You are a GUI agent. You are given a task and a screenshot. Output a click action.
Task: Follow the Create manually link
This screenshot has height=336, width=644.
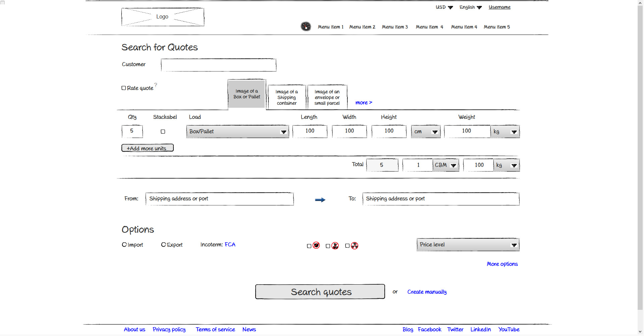point(427,292)
